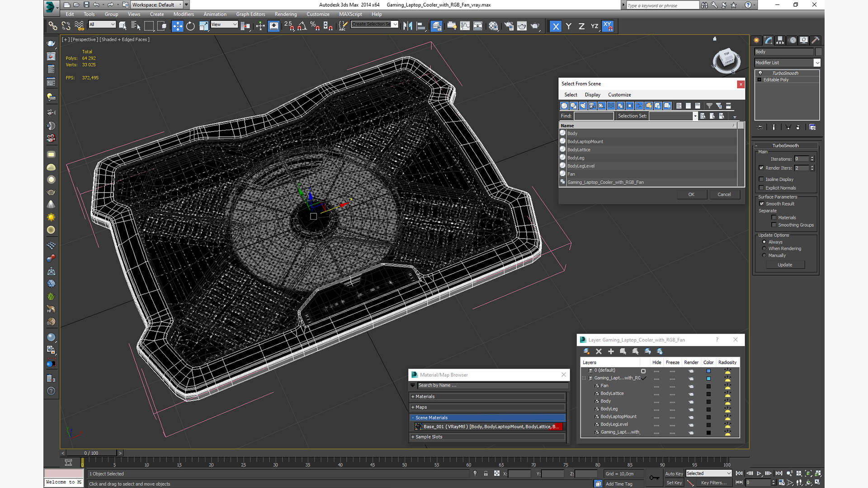Open the Graph Editors menu
The image size is (868, 488).
(x=250, y=14)
